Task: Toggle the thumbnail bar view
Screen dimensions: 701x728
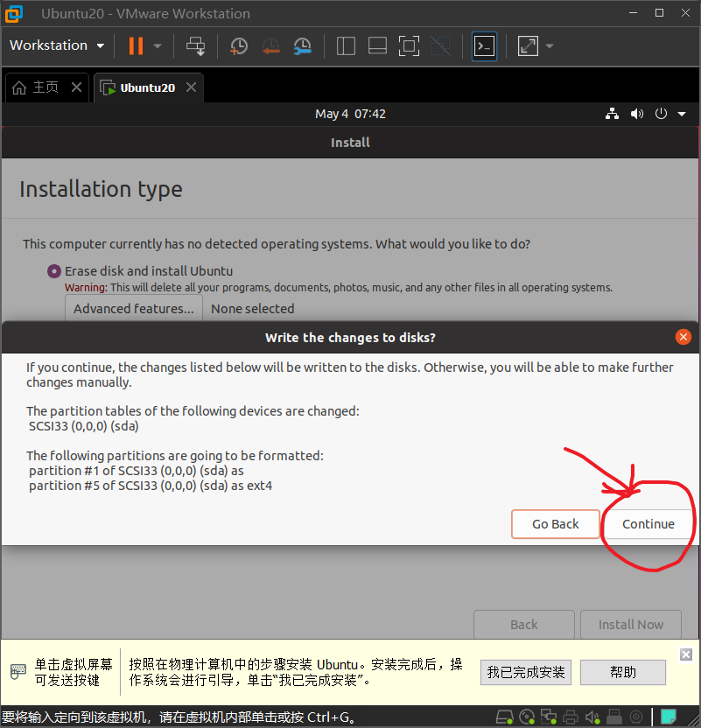Action: (377, 46)
